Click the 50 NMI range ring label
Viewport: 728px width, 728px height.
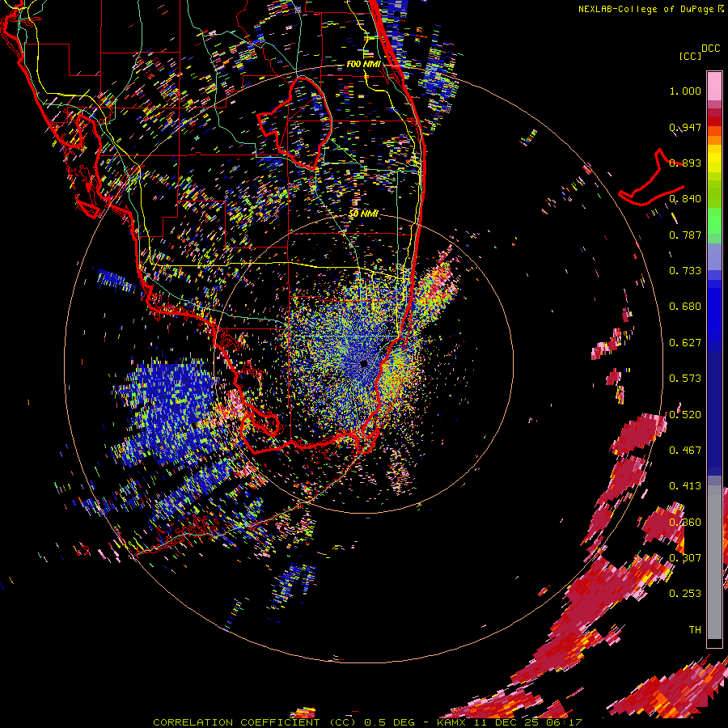coord(363,214)
